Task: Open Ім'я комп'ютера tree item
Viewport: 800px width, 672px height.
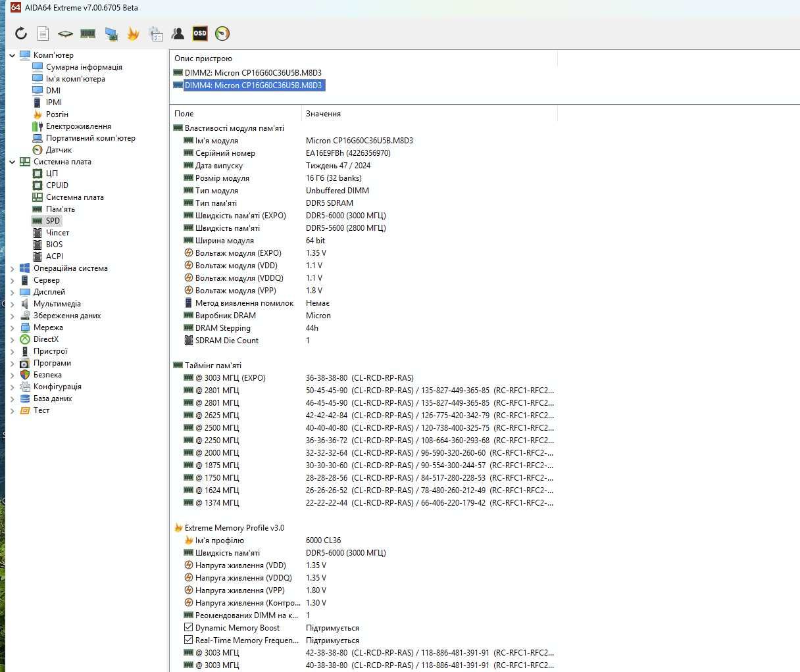Action: point(75,79)
